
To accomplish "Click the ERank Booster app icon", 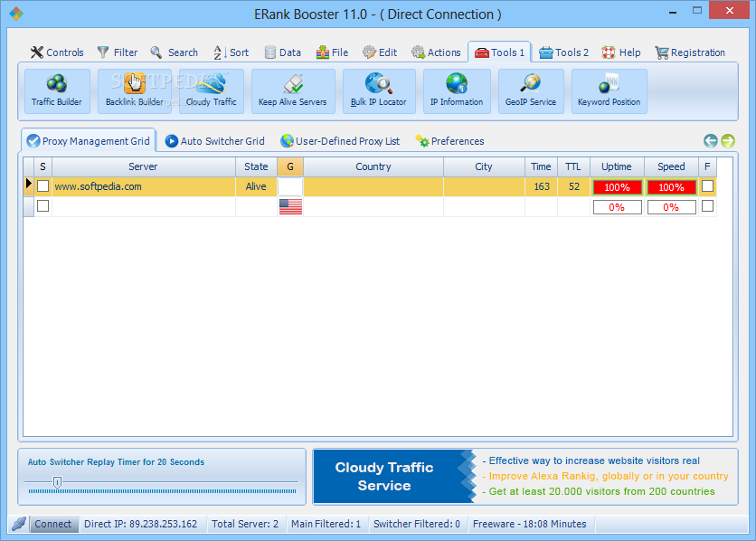I will pyautogui.click(x=16, y=14).
